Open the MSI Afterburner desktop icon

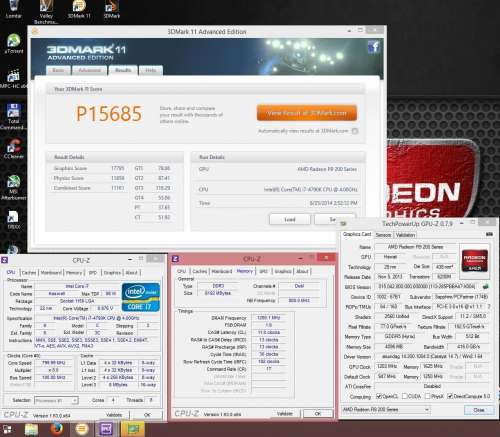[13, 187]
